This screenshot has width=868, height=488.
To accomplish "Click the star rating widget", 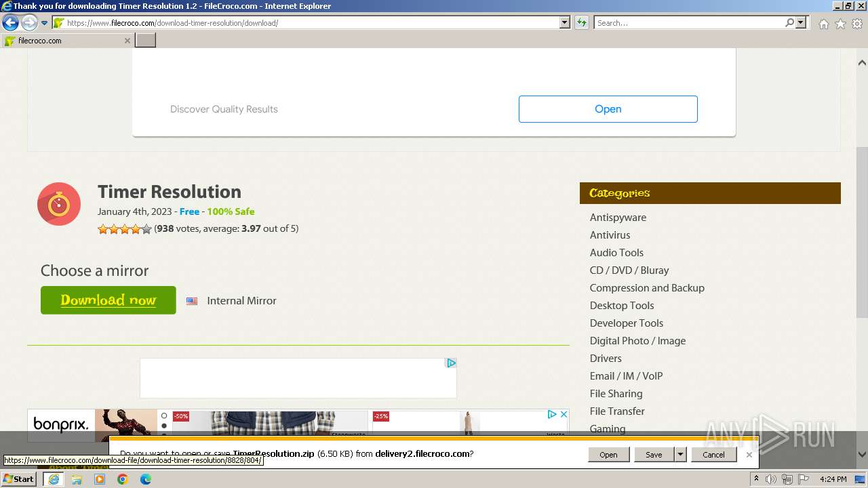I will click(125, 229).
